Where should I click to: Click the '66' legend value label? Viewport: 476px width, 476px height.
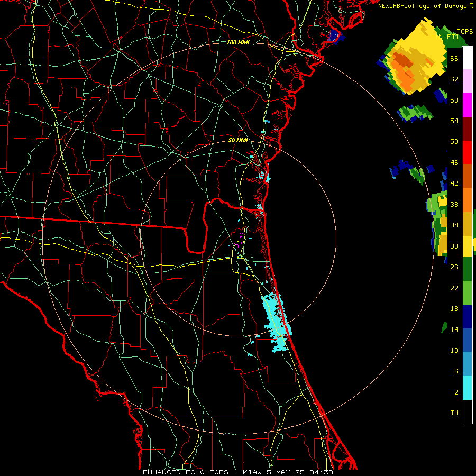pyautogui.click(x=454, y=58)
